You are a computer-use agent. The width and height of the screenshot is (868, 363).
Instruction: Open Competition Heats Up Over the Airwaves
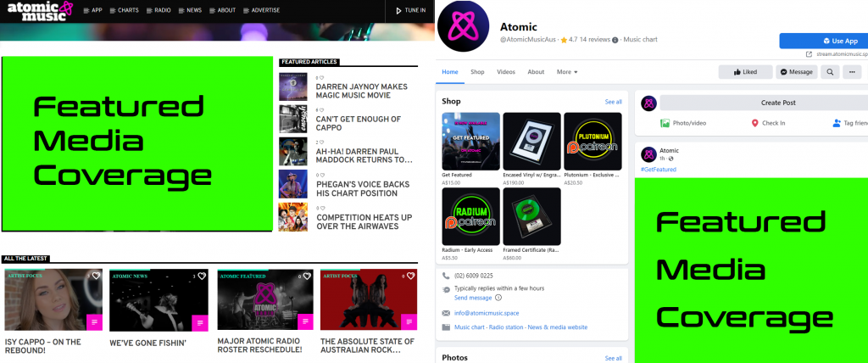pos(364,221)
